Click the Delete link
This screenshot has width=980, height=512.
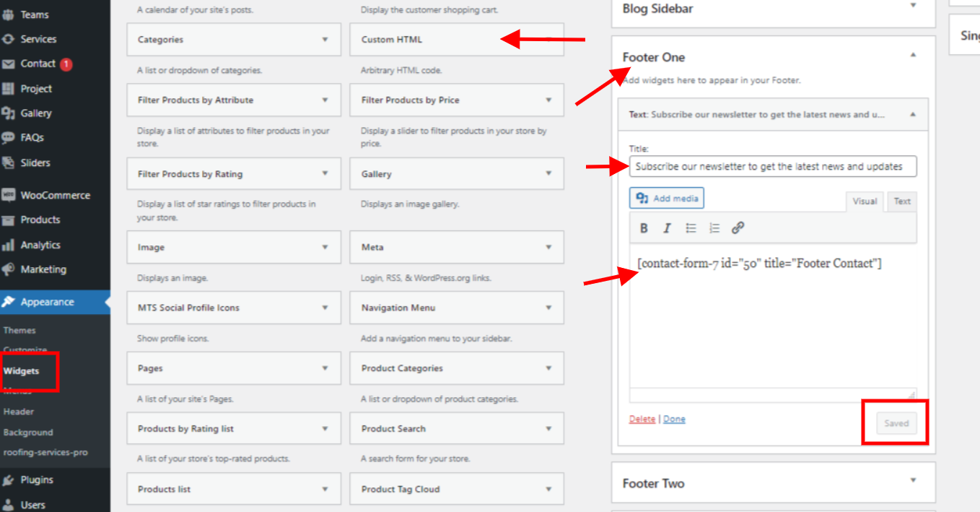(642, 419)
